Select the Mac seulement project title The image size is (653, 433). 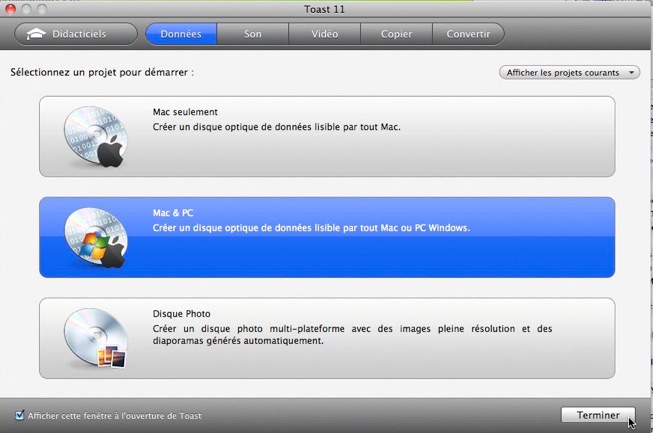point(185,112)
